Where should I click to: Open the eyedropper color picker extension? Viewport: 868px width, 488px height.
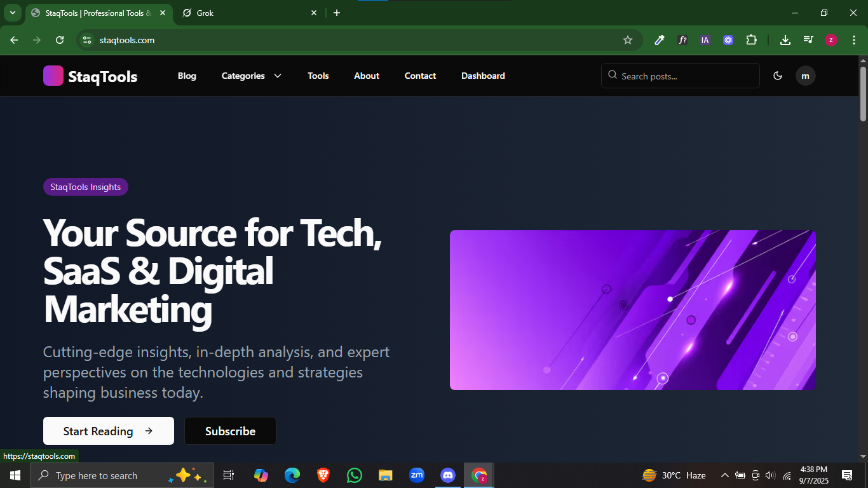(660, 40)
